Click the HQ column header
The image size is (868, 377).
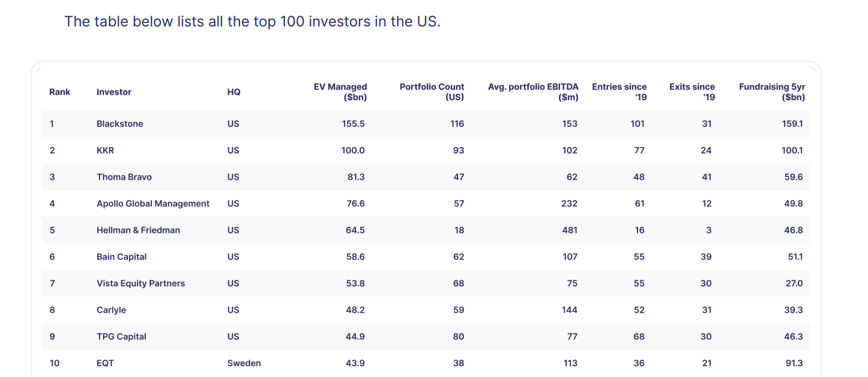234,92
